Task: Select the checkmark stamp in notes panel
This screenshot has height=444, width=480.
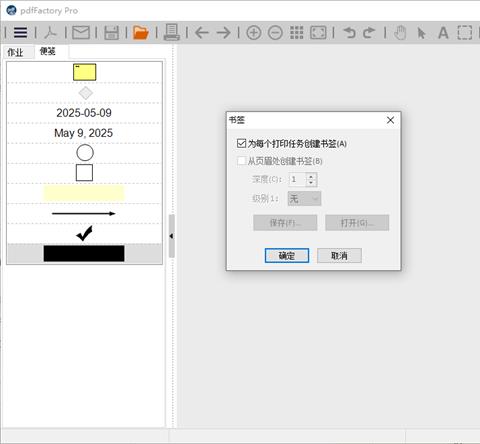Action: click(x=84, y=233)
